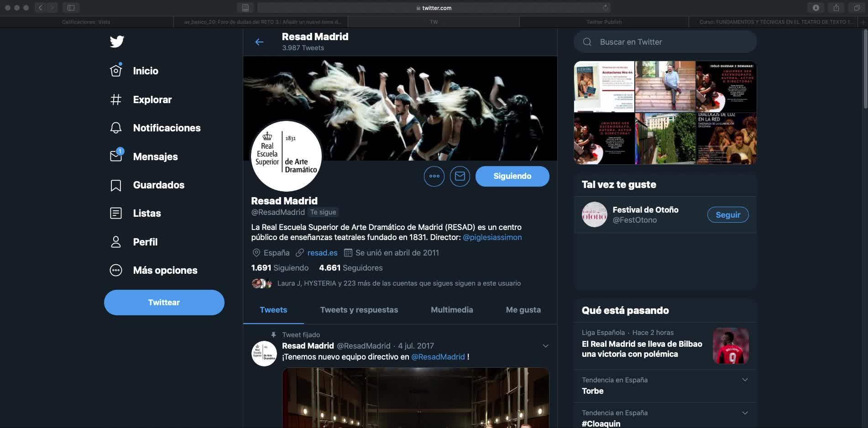The image size is (868, 428).
Task: Click the Buscar en Twitter search field
Action: 665,42
